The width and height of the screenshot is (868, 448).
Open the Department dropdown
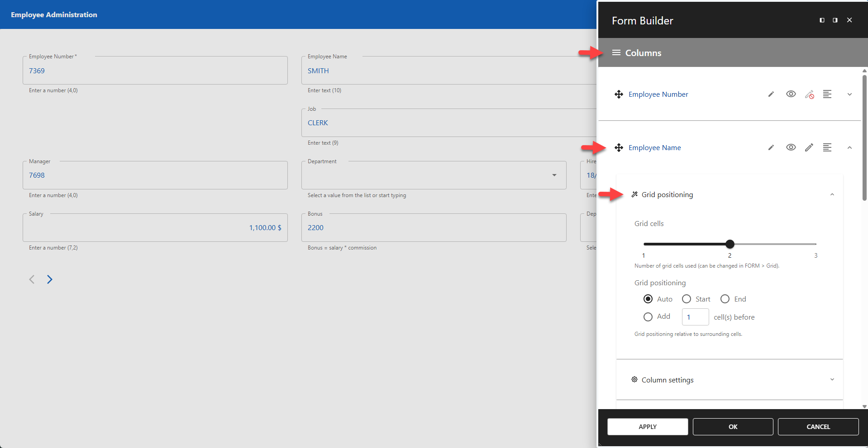pyautogui.click(x=553, y=175)
